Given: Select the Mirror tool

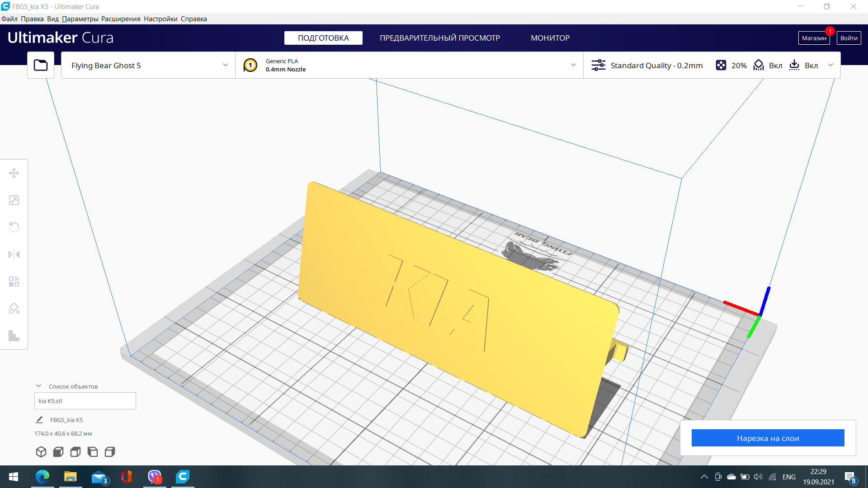Looking at the screenshot, I should [x=14, y=254].
